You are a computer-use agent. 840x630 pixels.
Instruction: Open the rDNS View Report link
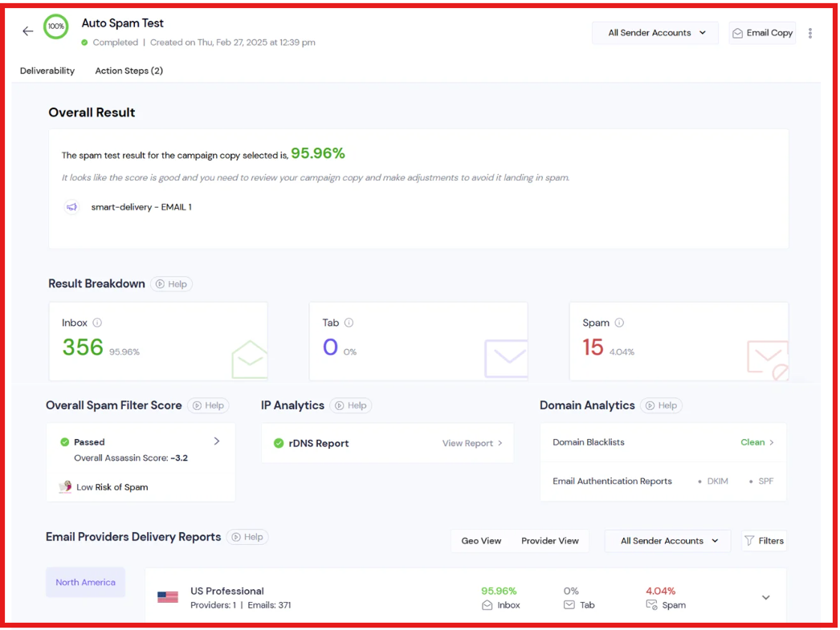[x=472, y=443]
